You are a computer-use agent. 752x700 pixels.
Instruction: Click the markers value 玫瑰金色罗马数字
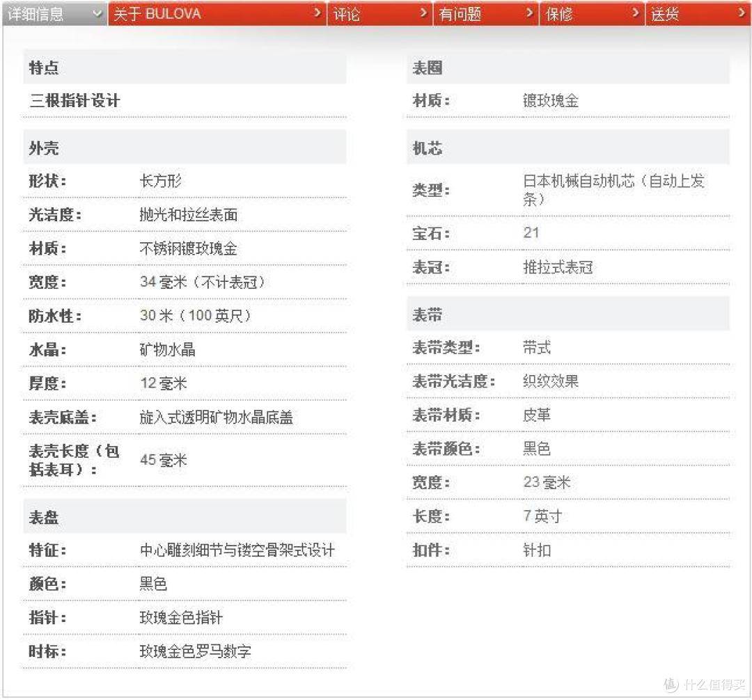[x=195, y=651]
